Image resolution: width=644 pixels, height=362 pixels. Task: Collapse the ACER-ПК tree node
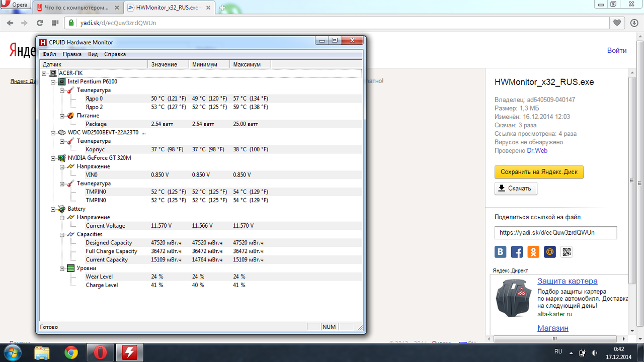(x=44, y=73)
